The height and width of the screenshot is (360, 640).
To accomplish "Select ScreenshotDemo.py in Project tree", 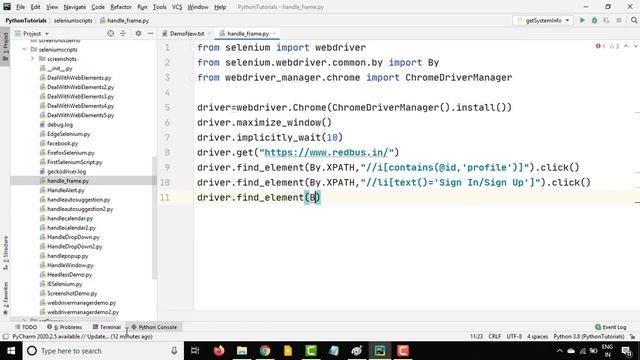I will (x=72, y=293).
